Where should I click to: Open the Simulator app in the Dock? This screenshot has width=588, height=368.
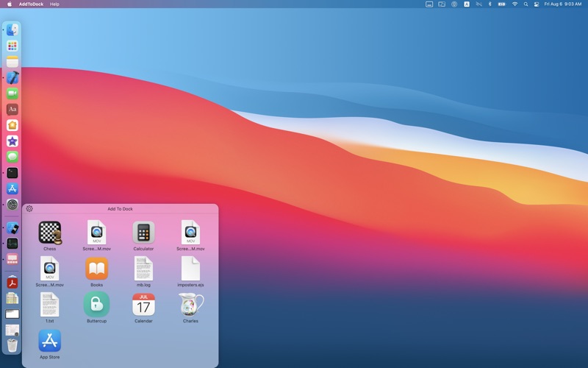click(x=12, y=228)
